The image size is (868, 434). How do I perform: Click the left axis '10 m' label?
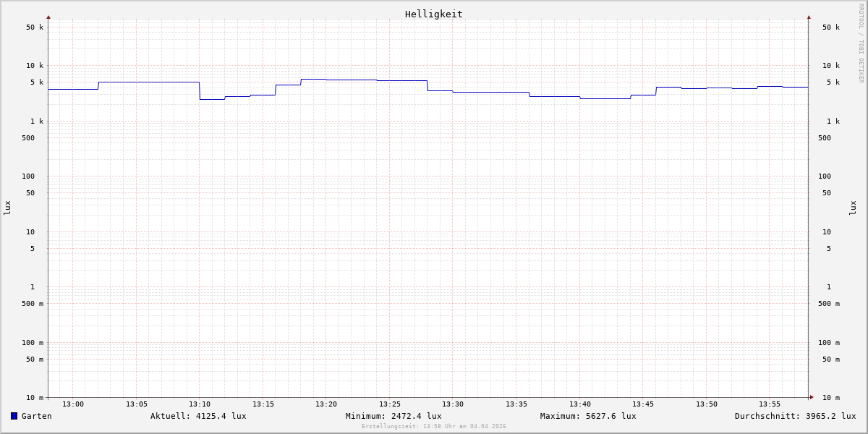click(35, 398)
